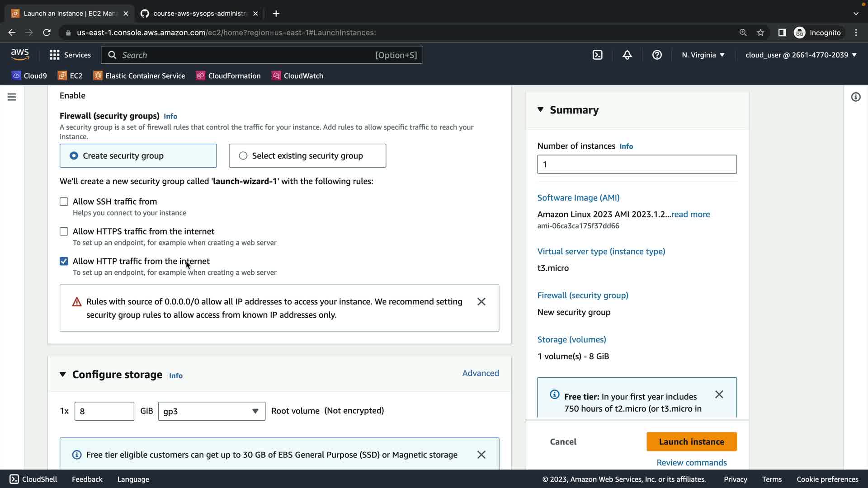Screen dimensions: 868x488
Task: Switch to the course-aws-sysops GitHub tab
Action: (x=199, y=14)
